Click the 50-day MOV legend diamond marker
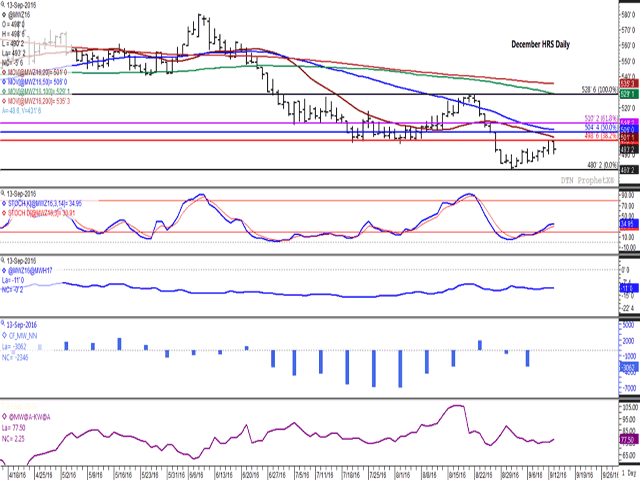Viewport: 640px width, 480px height. 4,82
